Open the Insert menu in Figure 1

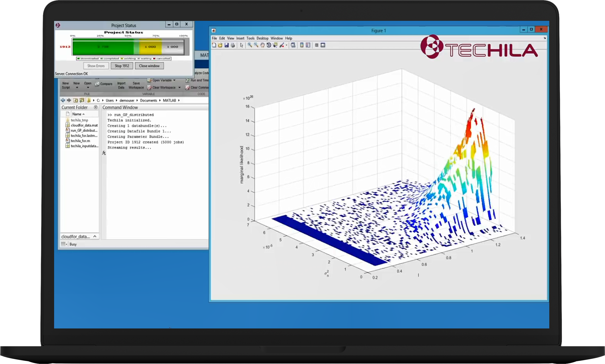(240, 38)
